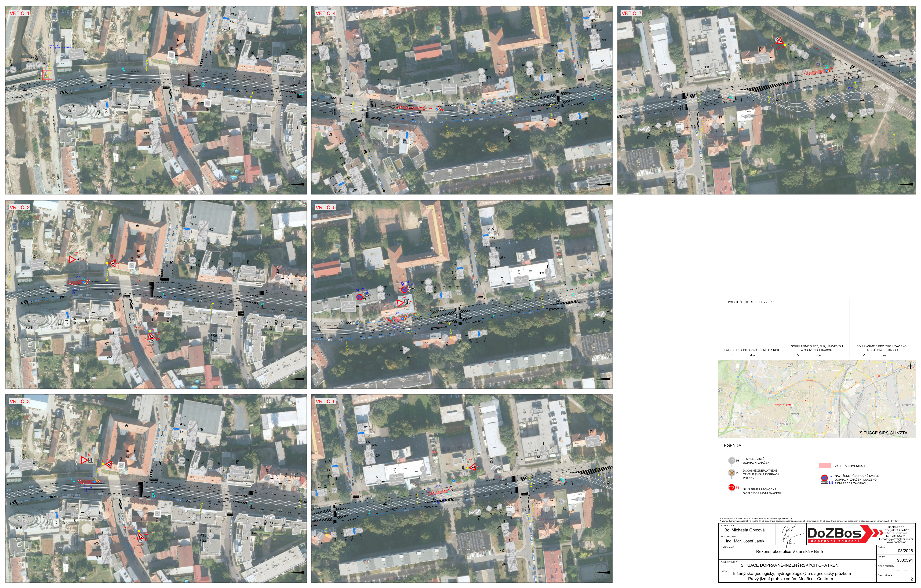Click the DoZBos company logo
This screenshot has width=921, height=588.
click(x=846, y=534)
